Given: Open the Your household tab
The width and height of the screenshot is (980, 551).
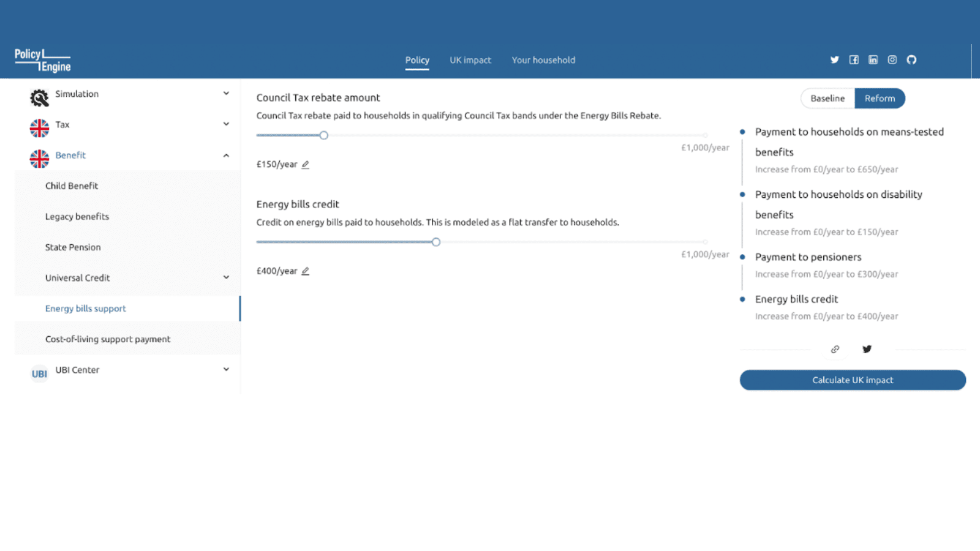Looking at the screenshot, I should click(x=543, y=60).
